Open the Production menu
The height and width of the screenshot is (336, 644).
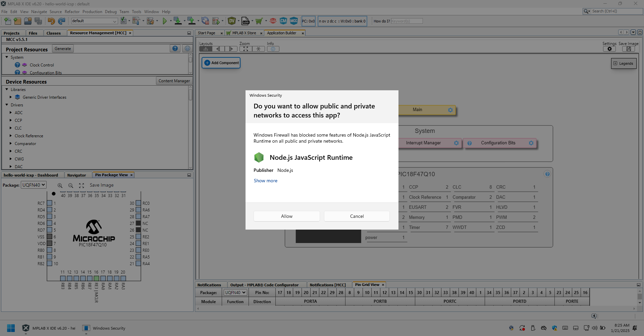click(x=92, y=12)
